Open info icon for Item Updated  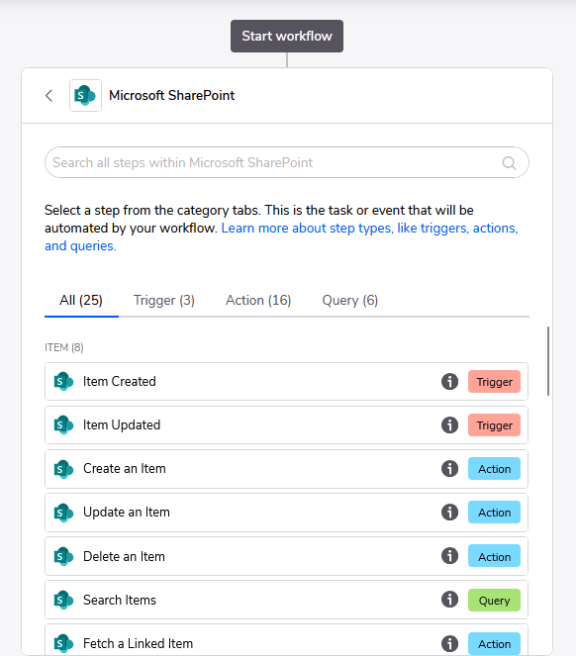click(450, 425)
